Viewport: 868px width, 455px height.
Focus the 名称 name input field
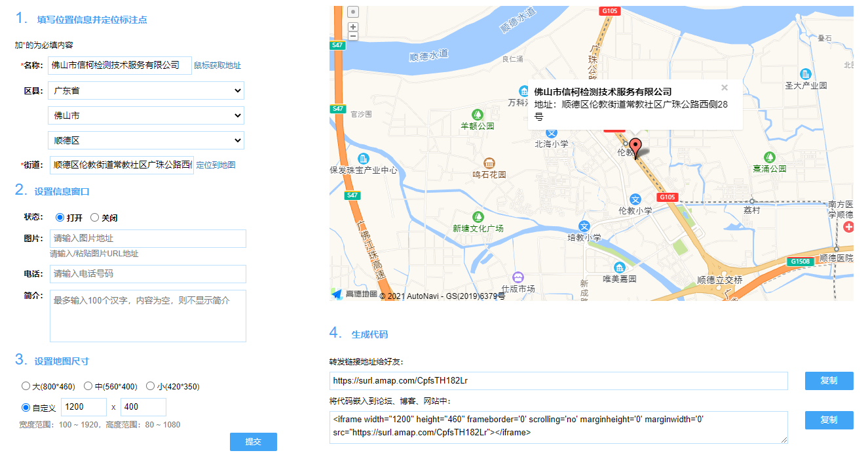tap(120, 66)
